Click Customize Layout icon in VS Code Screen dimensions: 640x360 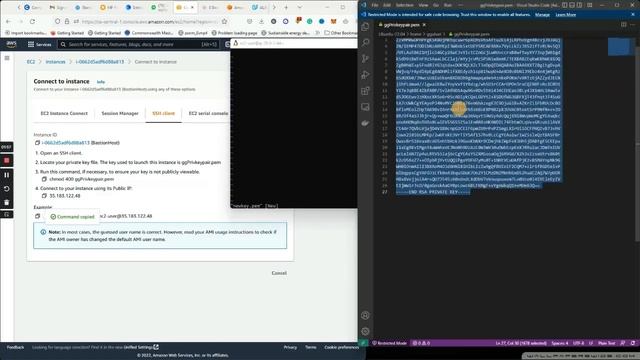(x=590, y=5)
